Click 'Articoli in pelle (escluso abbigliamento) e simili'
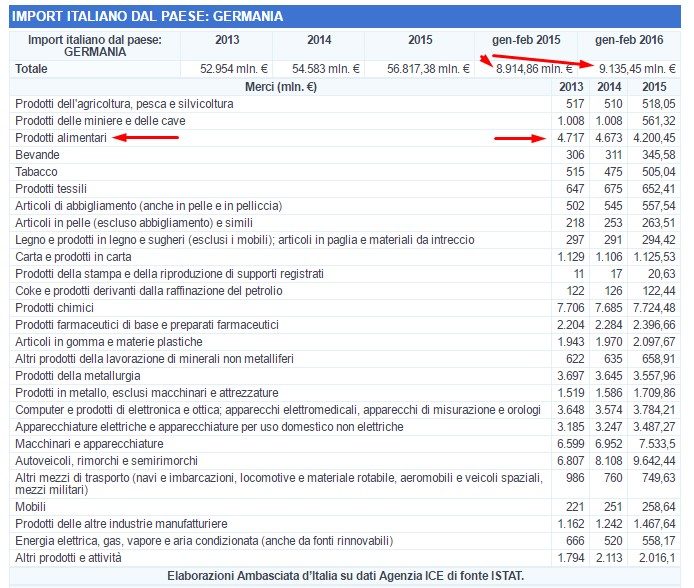The height and width of the screenshot is (588, 694). click(x=134, y=223)
